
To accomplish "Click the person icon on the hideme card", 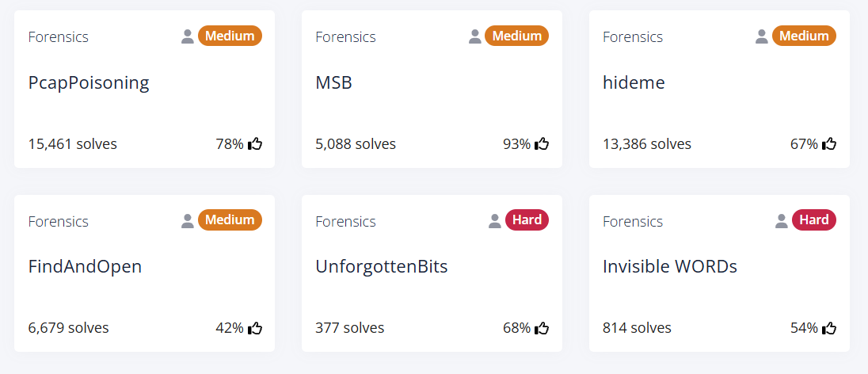I will pos(762,36).
